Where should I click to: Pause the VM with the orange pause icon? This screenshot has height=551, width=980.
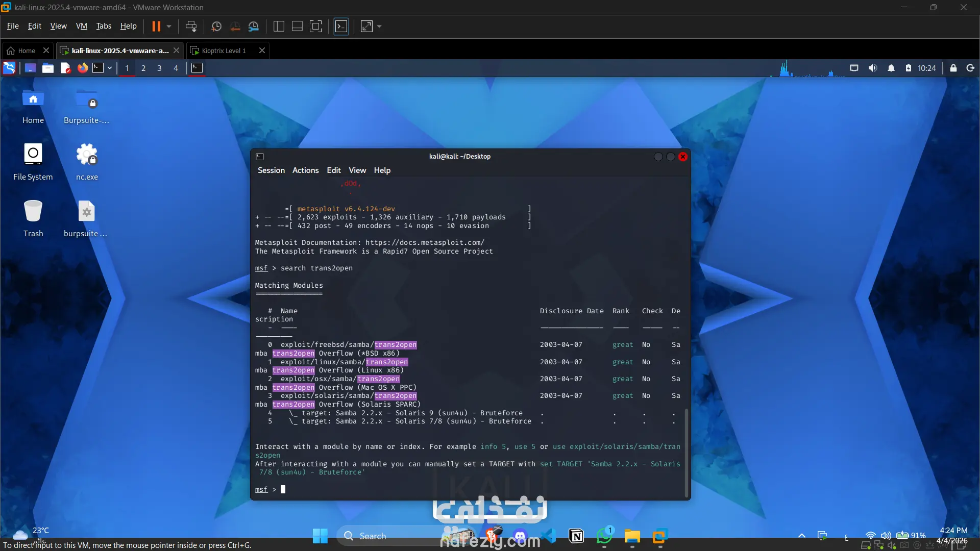(156, 27)
